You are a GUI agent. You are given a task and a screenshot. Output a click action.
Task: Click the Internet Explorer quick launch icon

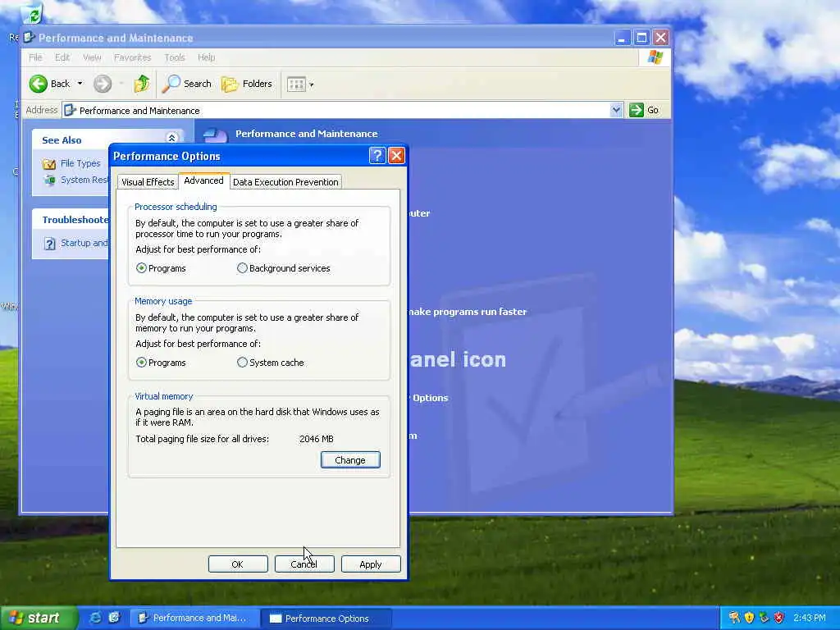(95, 618)
